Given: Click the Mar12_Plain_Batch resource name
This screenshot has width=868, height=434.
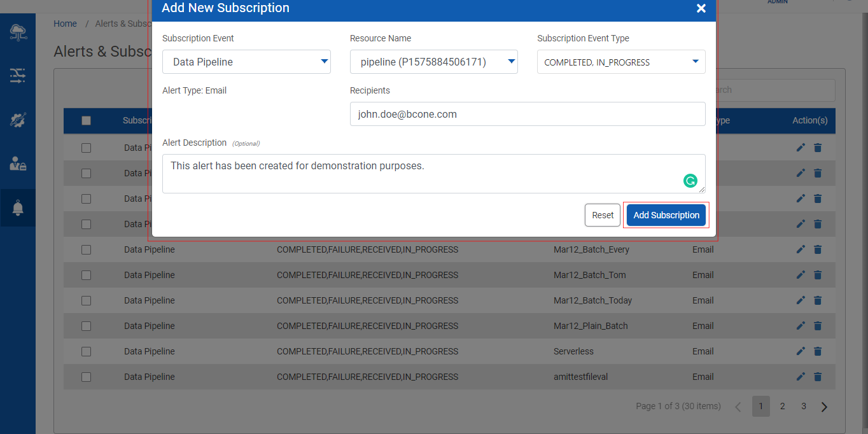Looking at the screenshot, I should pyautogui.click(x=591, y=326).
